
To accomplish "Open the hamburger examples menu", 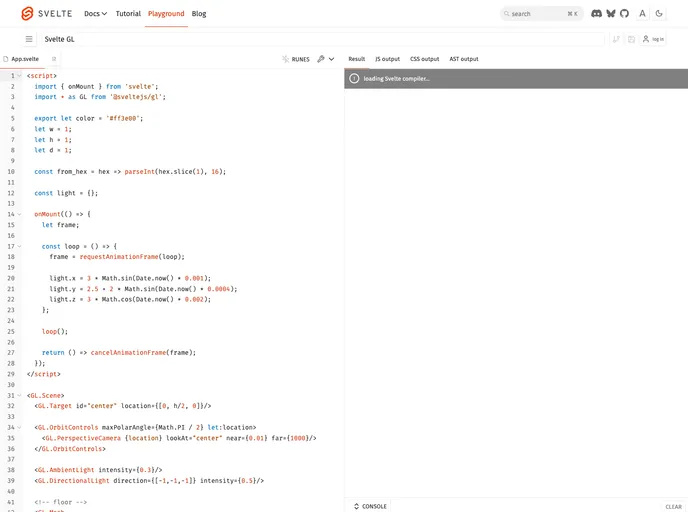I will [29, 39].
